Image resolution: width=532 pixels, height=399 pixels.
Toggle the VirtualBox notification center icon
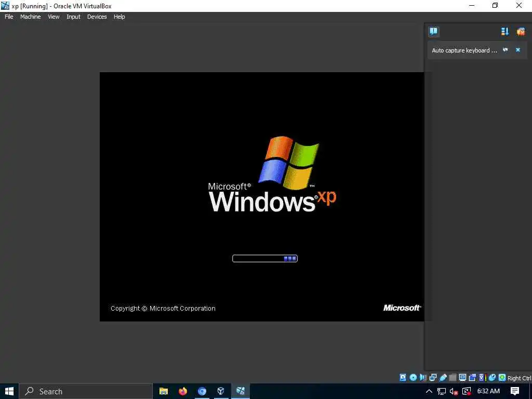click(434, 32)
